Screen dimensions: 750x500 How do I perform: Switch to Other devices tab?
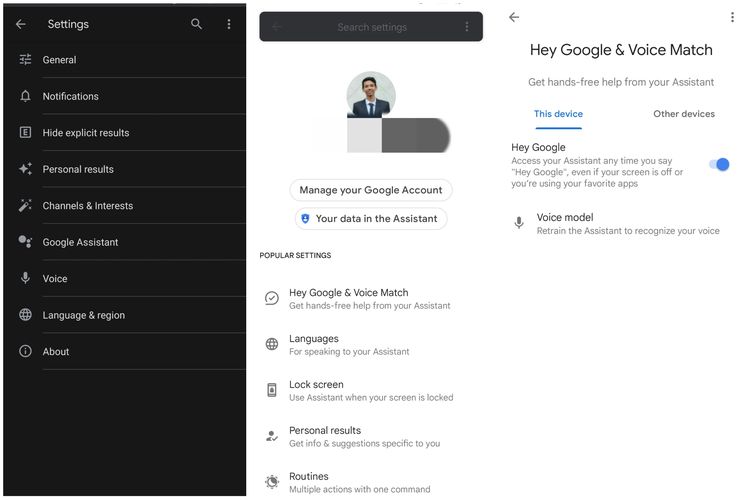point(684,114)
